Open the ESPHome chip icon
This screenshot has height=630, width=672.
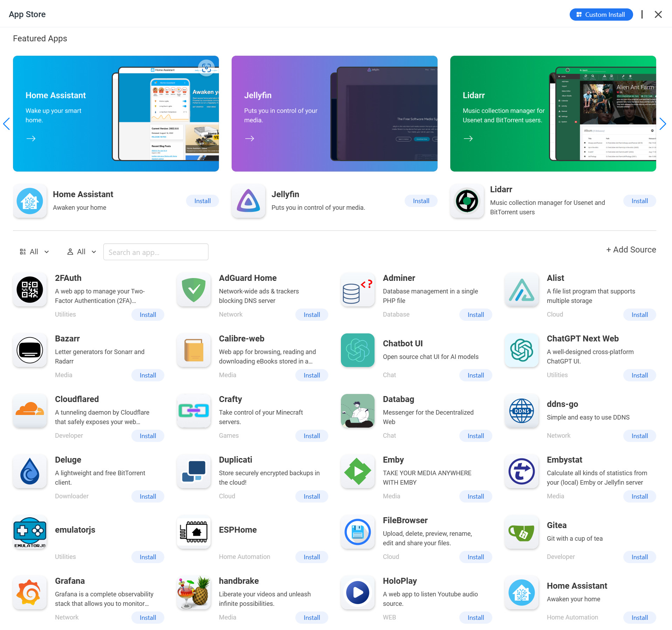point(194,532)
